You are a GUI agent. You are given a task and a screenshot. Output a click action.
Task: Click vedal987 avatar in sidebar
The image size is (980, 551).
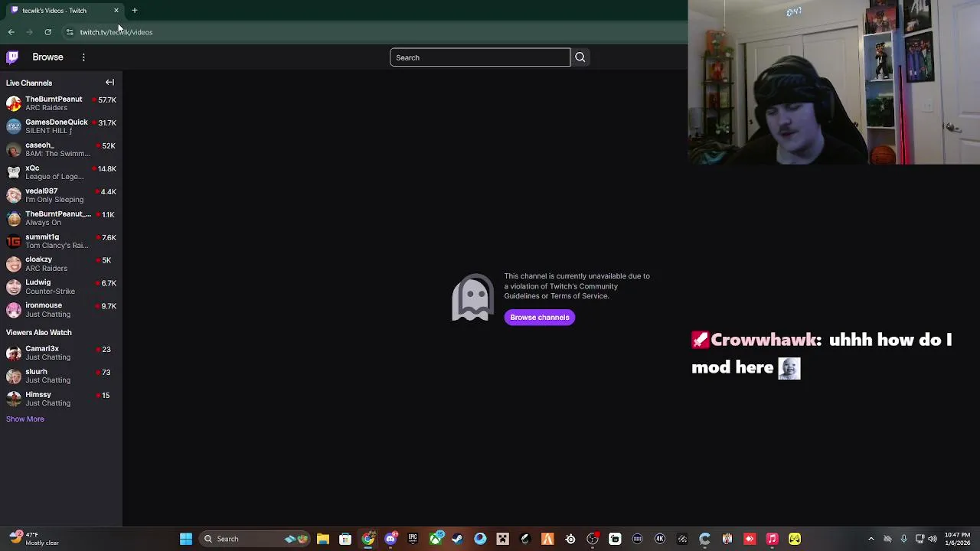click(x=14, y=195)
